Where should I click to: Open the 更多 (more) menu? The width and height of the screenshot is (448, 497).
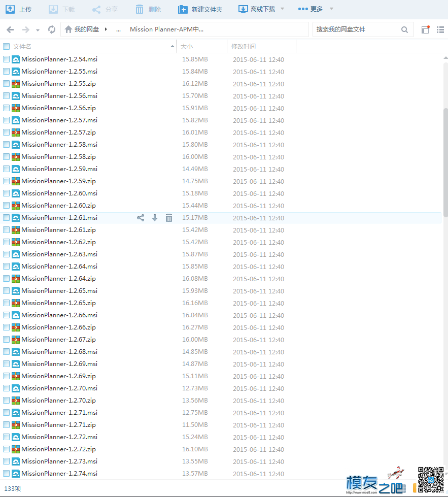tap(311, 9)
